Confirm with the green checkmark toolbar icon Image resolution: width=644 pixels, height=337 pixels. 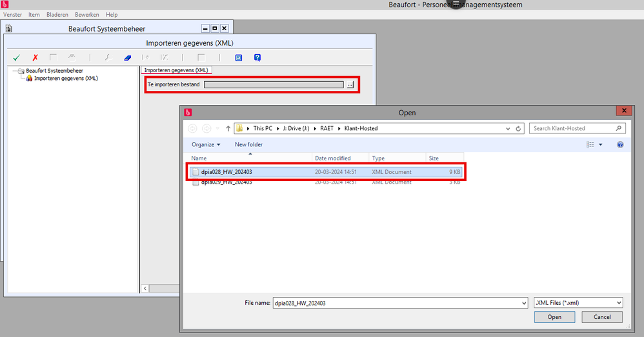pos(16,58)
